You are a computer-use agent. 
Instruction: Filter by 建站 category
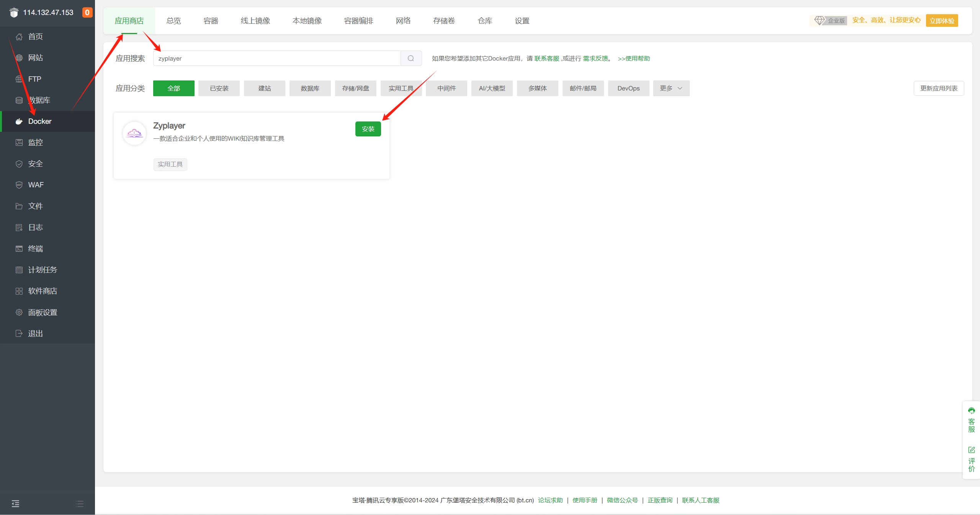tap(264, 88)
